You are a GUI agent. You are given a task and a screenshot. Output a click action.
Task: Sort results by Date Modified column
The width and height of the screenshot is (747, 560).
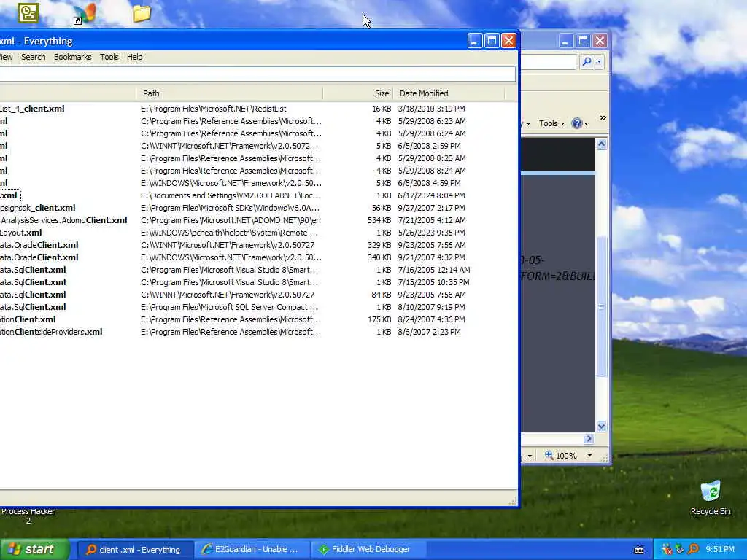(449, 93)
